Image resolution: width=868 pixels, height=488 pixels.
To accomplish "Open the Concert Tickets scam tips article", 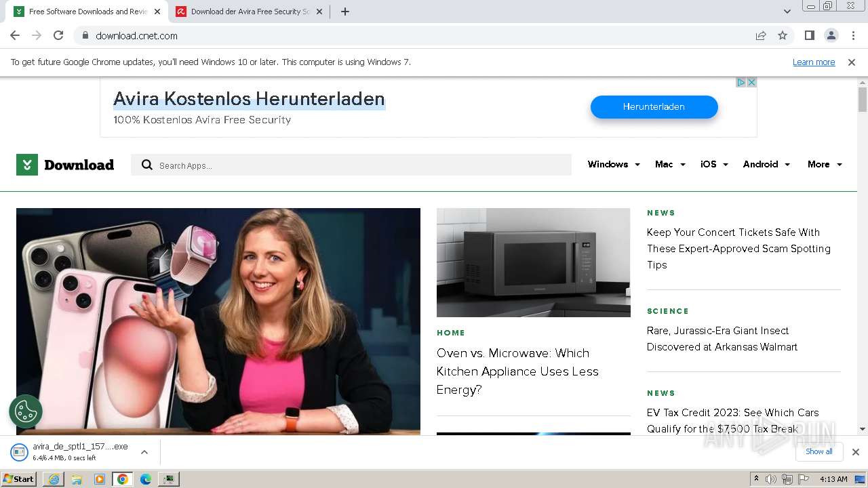I will [x=738, y=249].
